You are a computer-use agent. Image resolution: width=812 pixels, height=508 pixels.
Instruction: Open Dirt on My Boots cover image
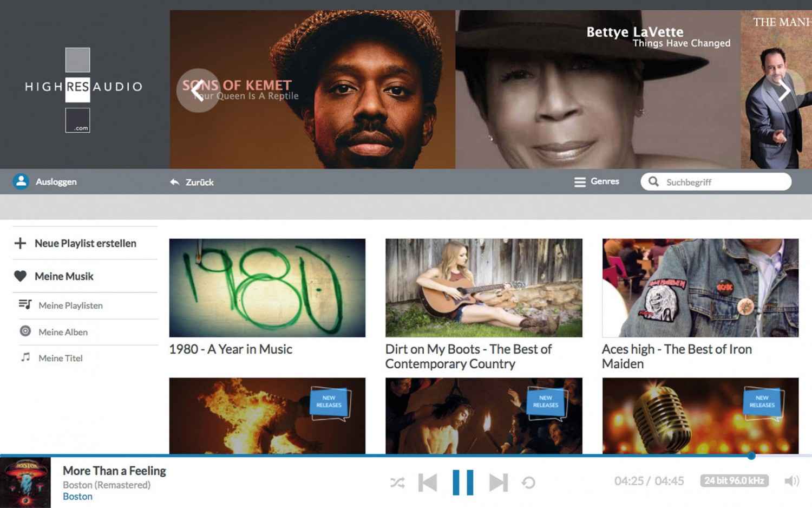(x=484, y=288)
